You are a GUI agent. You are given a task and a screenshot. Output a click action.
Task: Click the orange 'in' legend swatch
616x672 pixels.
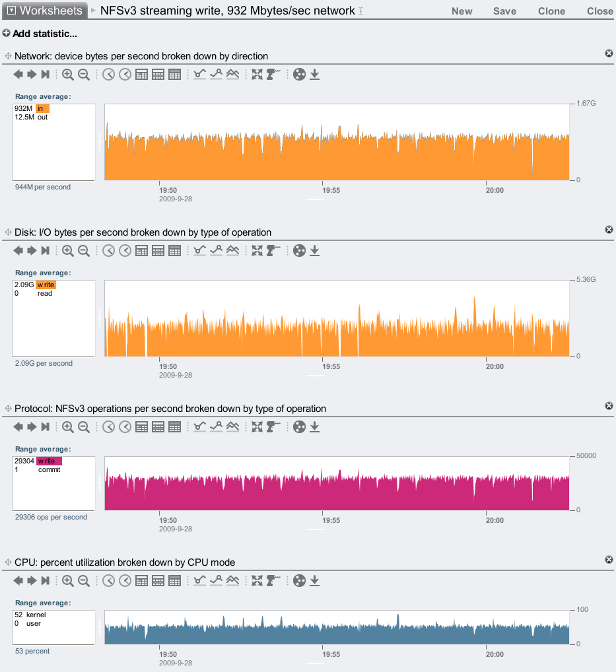[x=42, y=108]
